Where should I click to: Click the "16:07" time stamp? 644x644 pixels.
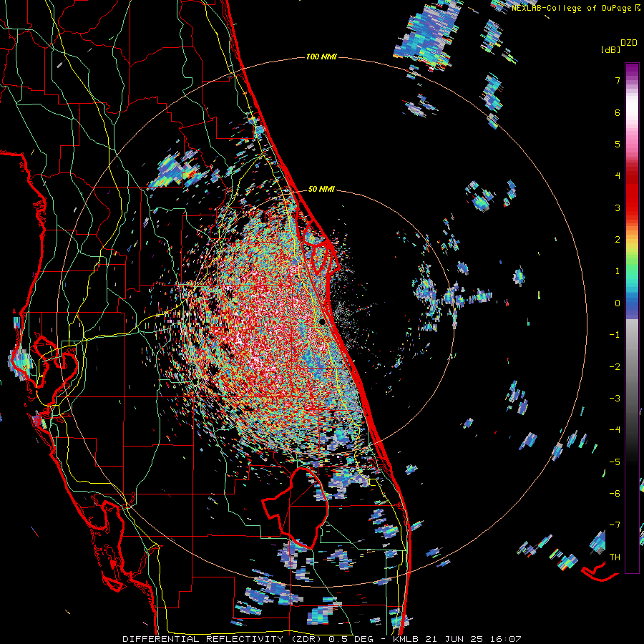tap(504, 639)
